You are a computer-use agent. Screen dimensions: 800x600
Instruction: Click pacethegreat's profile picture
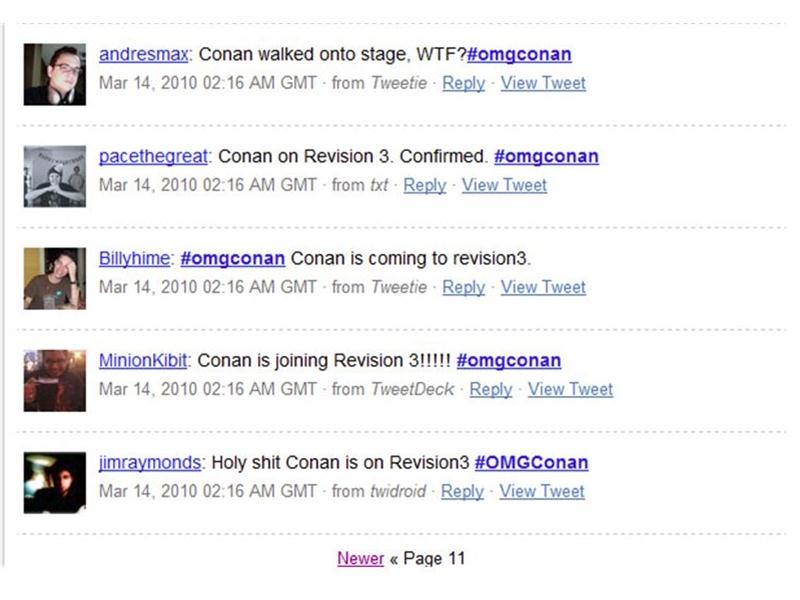tap(57, 175)
